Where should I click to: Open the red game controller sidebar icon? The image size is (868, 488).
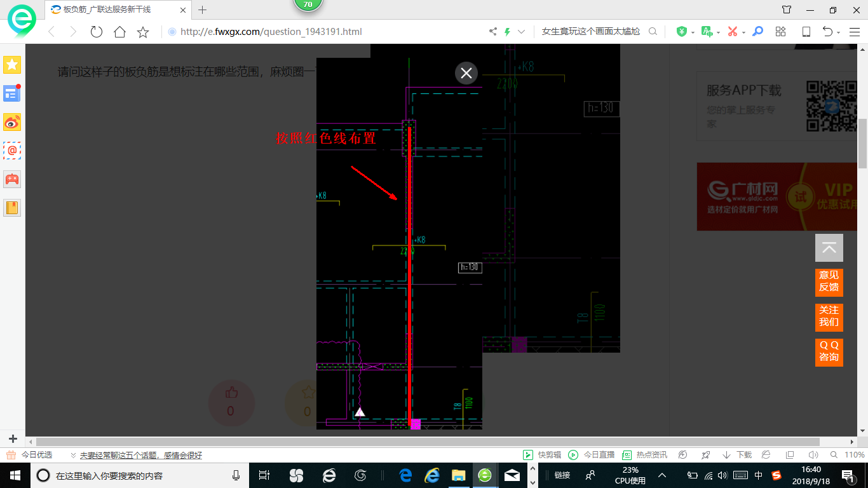[x=12, y=179]
